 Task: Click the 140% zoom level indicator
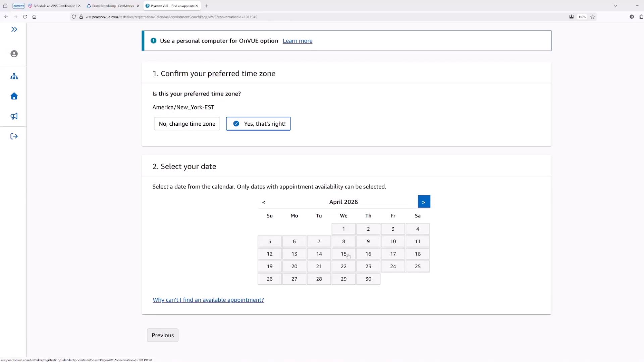(582, 17)
